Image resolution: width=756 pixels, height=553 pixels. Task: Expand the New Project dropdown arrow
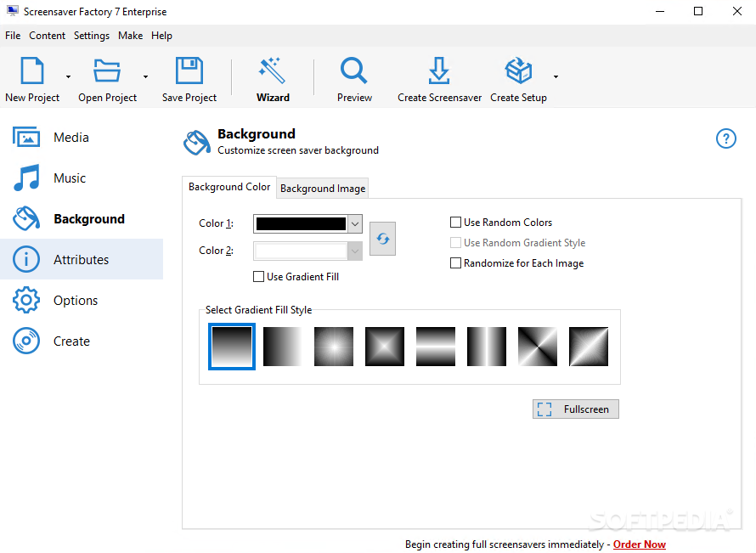[68, 76]
